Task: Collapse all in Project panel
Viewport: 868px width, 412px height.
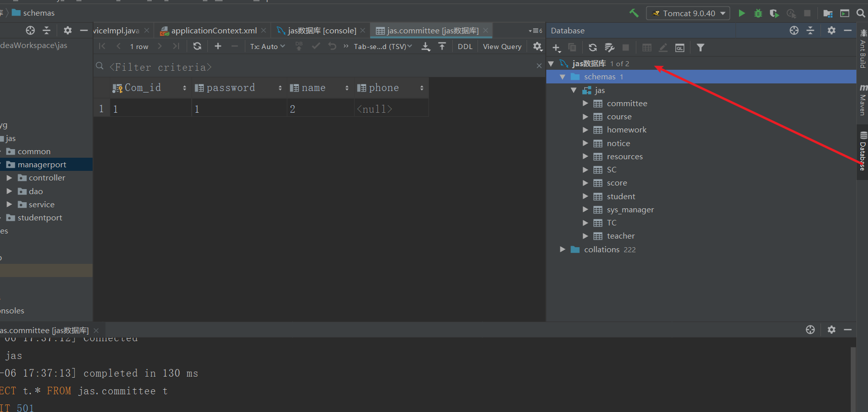Action: [x=47, y=30]
